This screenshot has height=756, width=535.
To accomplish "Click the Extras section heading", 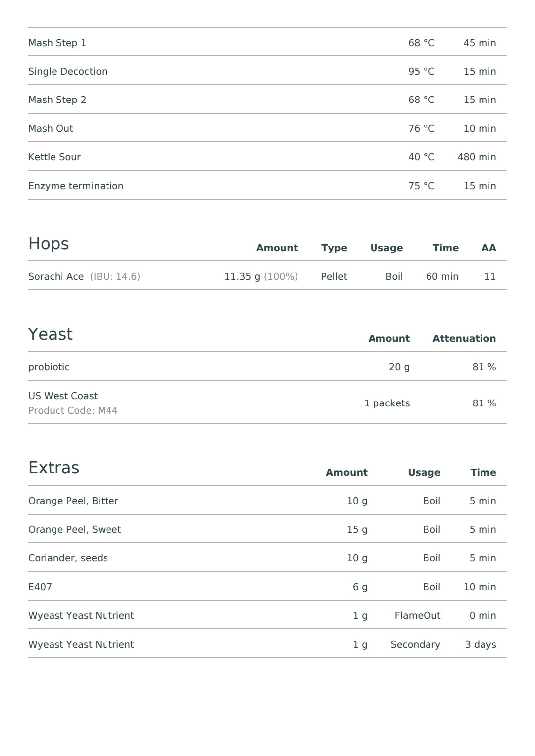I will tap(53, 468).
